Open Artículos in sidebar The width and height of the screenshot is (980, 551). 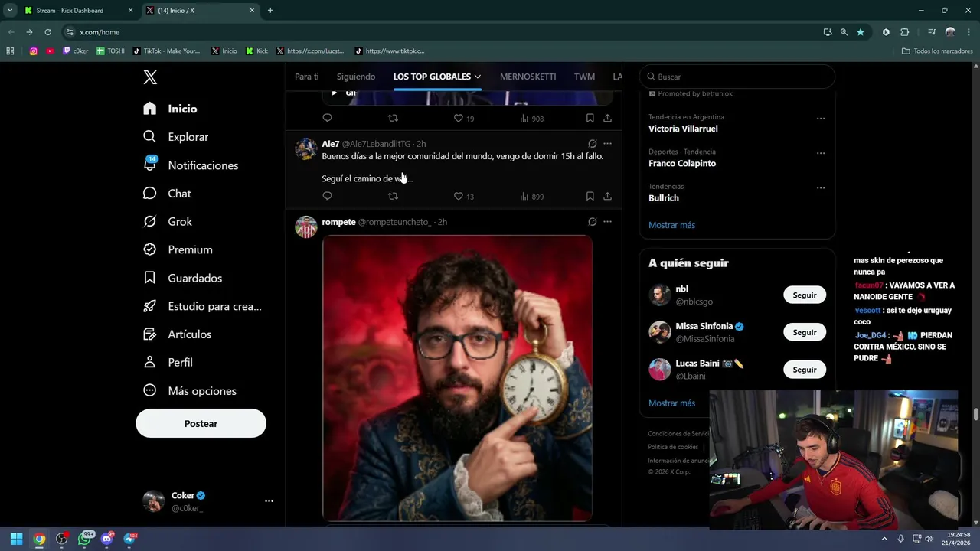177,334
